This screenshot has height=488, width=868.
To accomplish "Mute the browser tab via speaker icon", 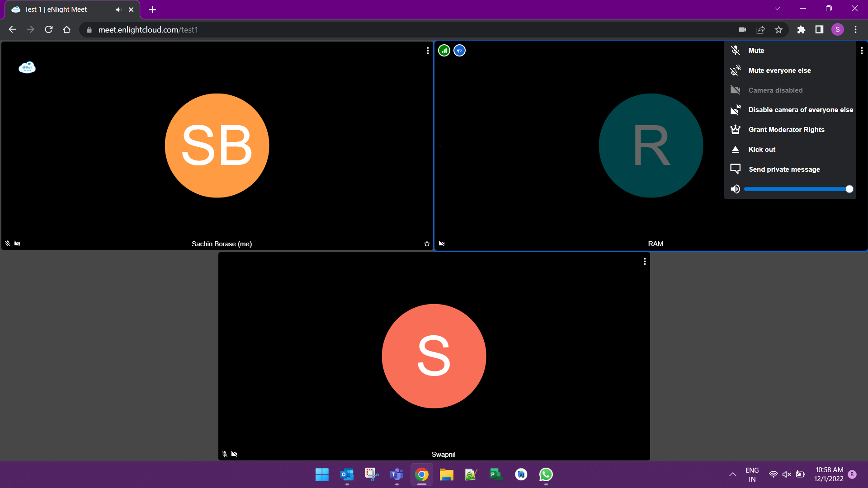I will (x=118, y=9).
